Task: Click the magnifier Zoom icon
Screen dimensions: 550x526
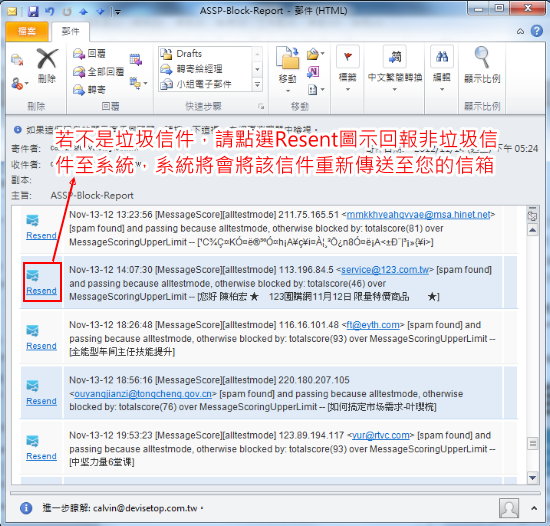Action: tap(482, 57)
